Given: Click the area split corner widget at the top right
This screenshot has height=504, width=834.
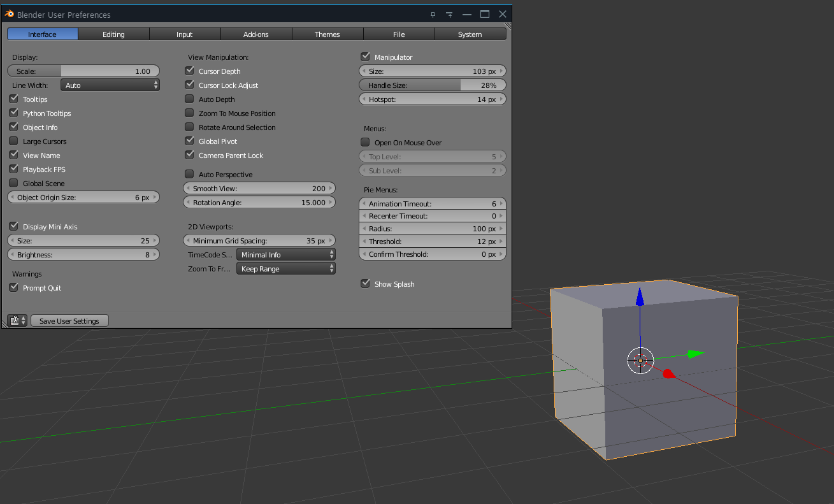Looking at the screenshot, I should tap(507, 26).
